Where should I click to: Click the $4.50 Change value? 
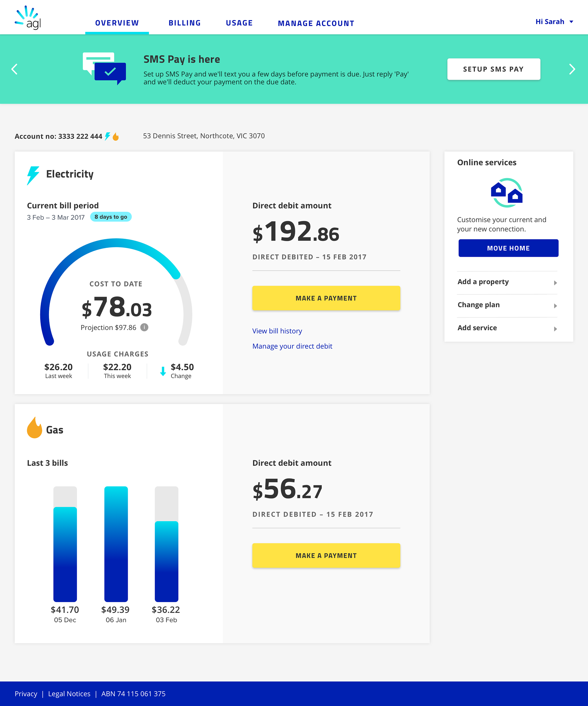coord(182,367)
